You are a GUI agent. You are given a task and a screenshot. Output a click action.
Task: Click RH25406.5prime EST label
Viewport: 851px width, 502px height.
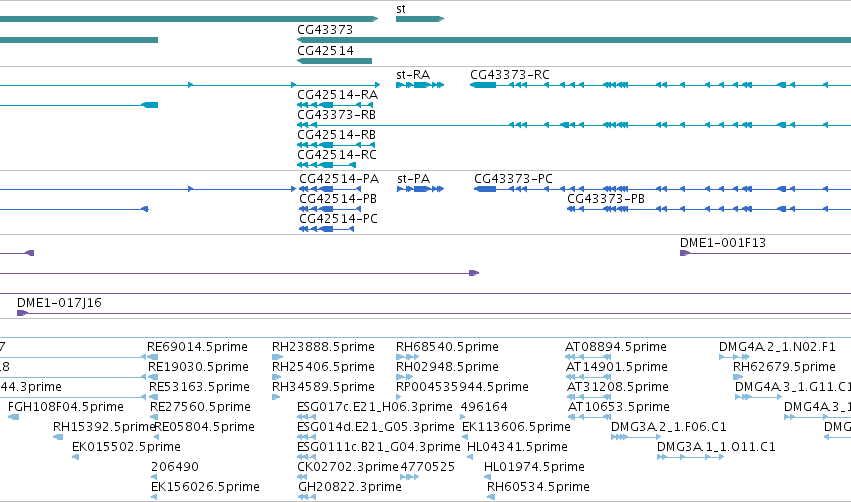323,367
